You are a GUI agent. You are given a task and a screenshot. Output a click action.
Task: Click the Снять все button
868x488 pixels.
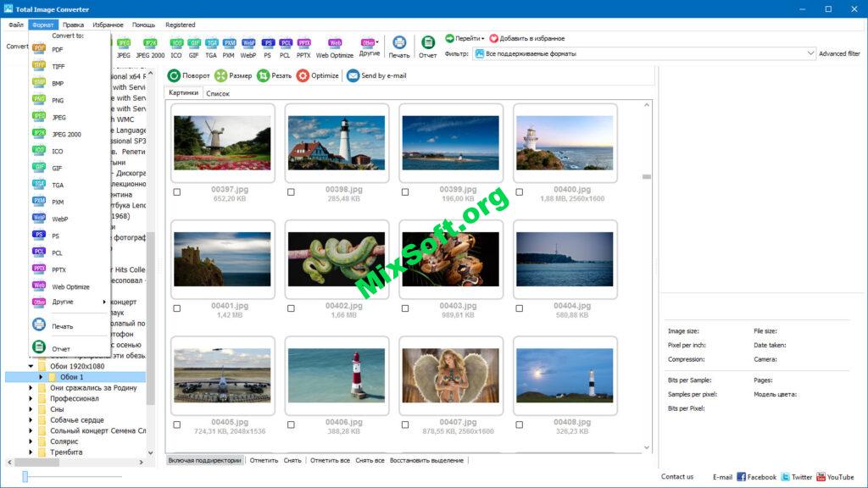pyautogui.click(x=370, y=460)
